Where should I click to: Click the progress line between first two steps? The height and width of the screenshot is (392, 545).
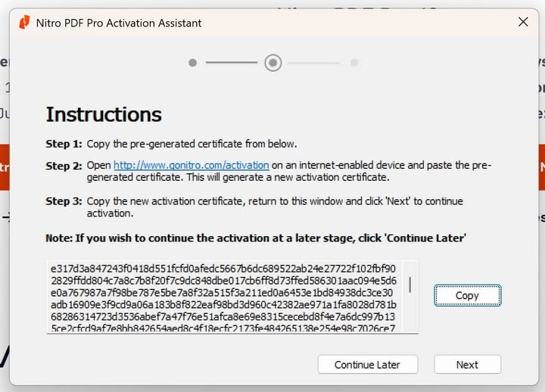[232, 63]
